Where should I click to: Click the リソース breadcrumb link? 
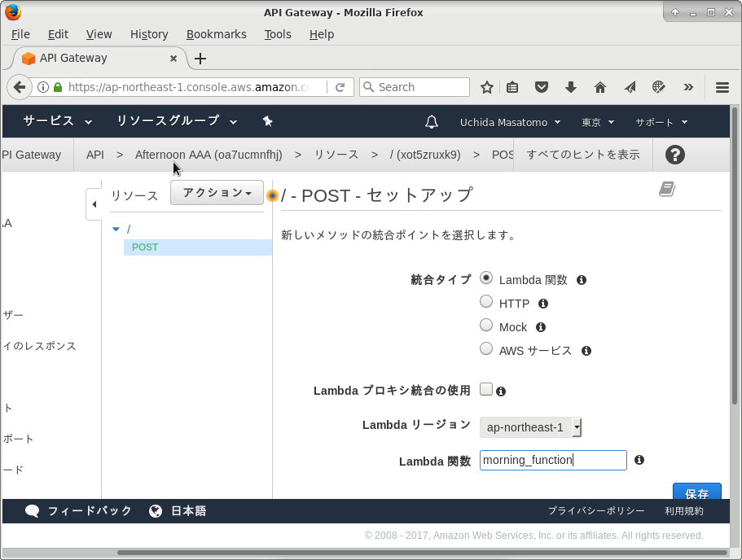[x=336, y=155]
